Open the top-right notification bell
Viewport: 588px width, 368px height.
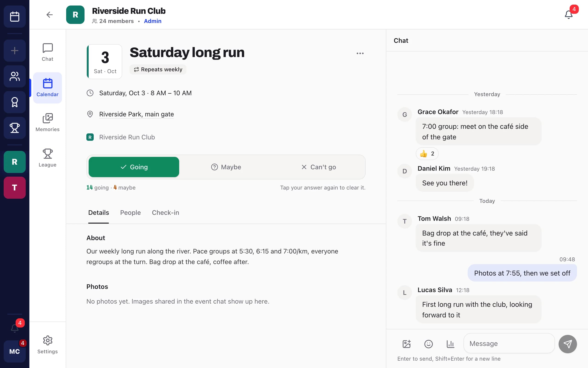point(568,14)
